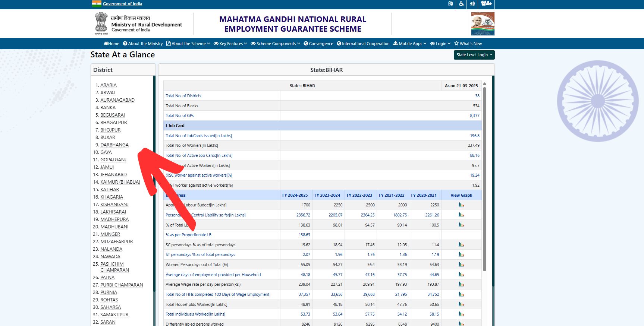Viewport: 644px width, 326px height.
Task: Click the Total No. of GPs link
Action: coord(180,115)
